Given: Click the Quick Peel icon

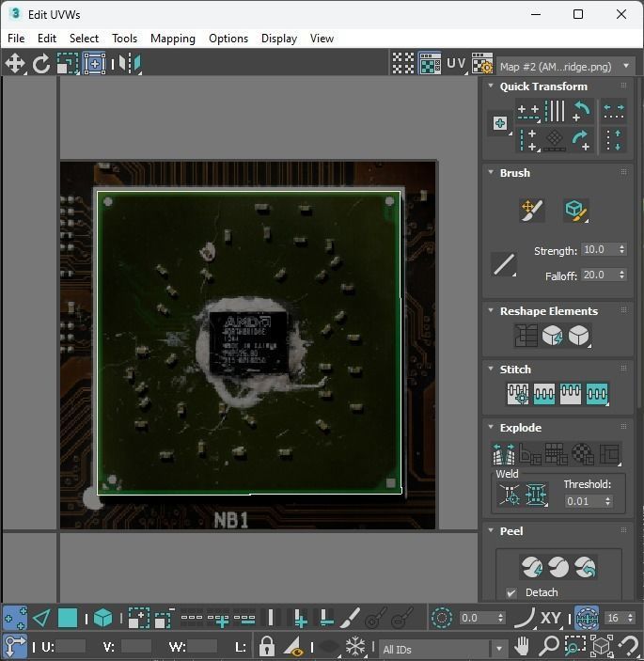Looking at the screenshot, I should [531, 567].
